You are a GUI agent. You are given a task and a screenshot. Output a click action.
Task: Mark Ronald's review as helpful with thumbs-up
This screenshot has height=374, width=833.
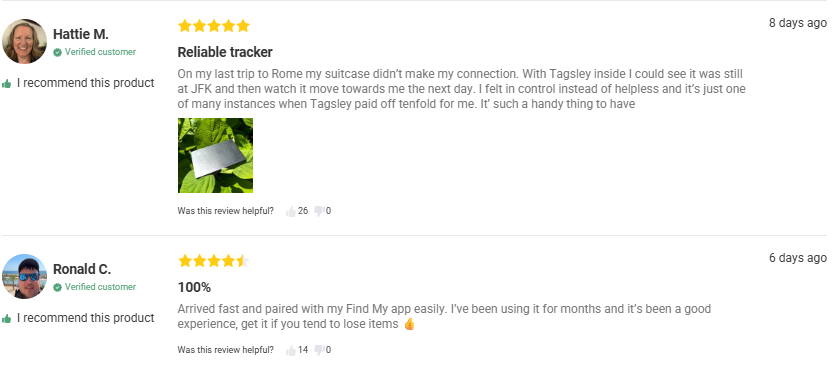291,351
